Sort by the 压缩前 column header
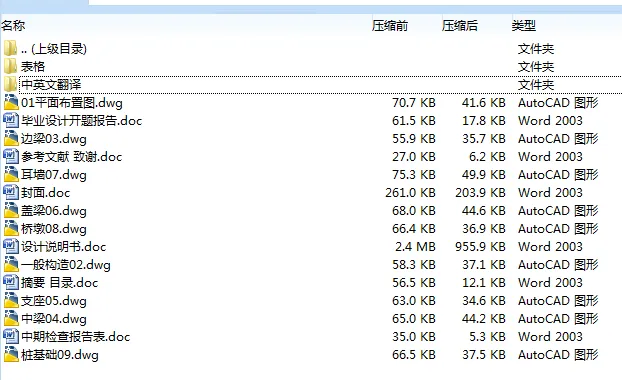622x380 pixels. pyautogui.click(x=390, y=26)
